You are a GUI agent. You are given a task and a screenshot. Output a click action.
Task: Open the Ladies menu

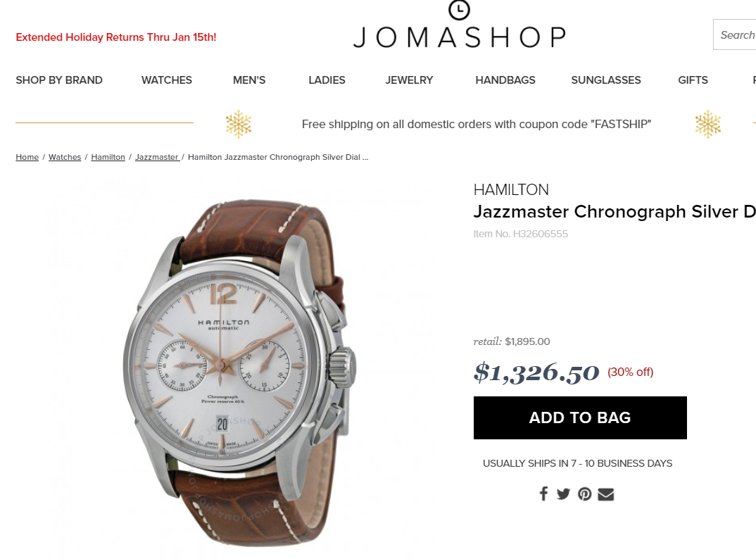(x=327, y=80)
